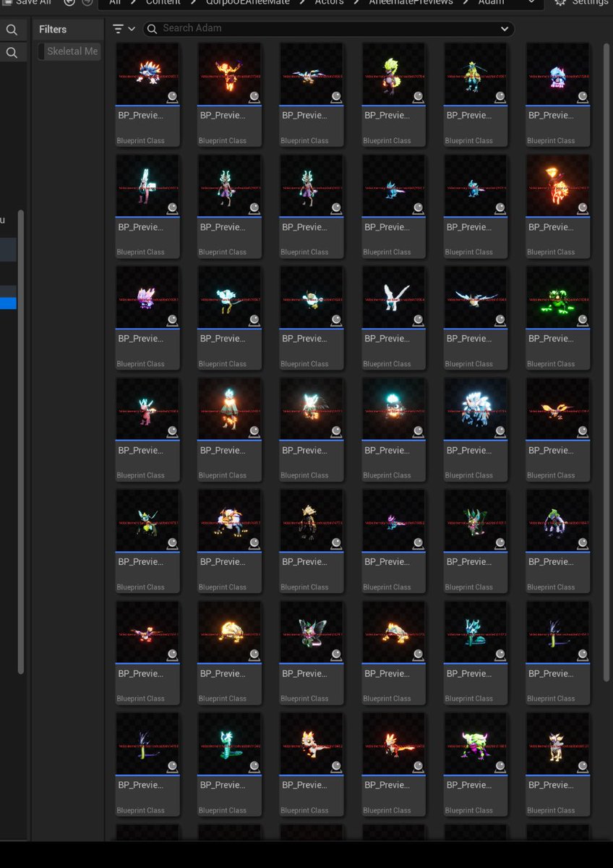The height and width of the screenshot is (868, 613).
Task: Open the filter options dropdown icon
Action: [124, 29]
